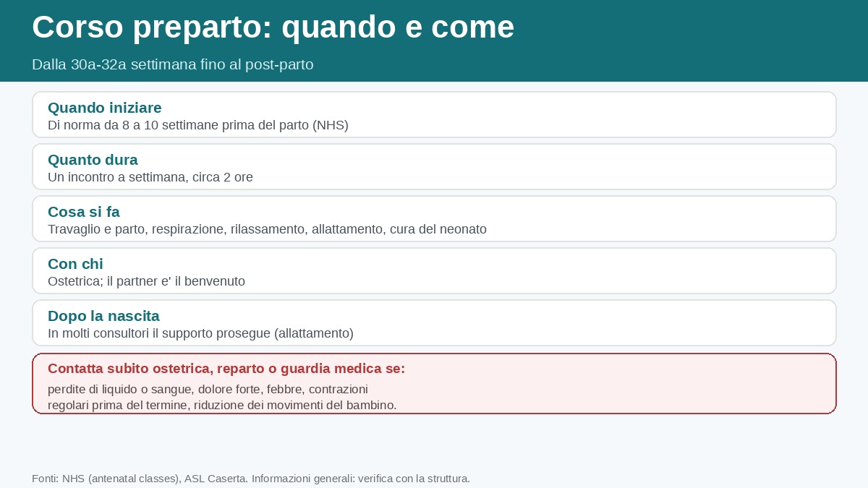The height and width of the screenshot is (488, 868).
Task: Select text 'Ostetrica; il partner e' il benvenuto'
Action: click(146, 281)
